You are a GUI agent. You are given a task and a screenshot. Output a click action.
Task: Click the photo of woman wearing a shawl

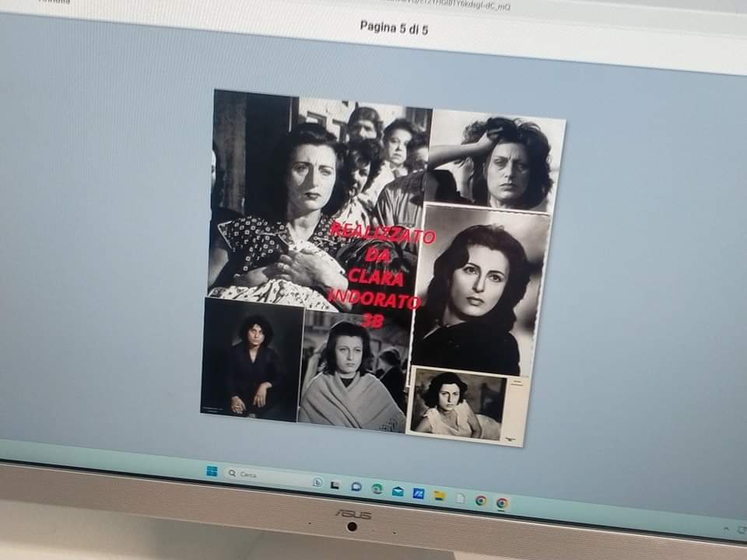pyautogui.click(x=353, y=372)
